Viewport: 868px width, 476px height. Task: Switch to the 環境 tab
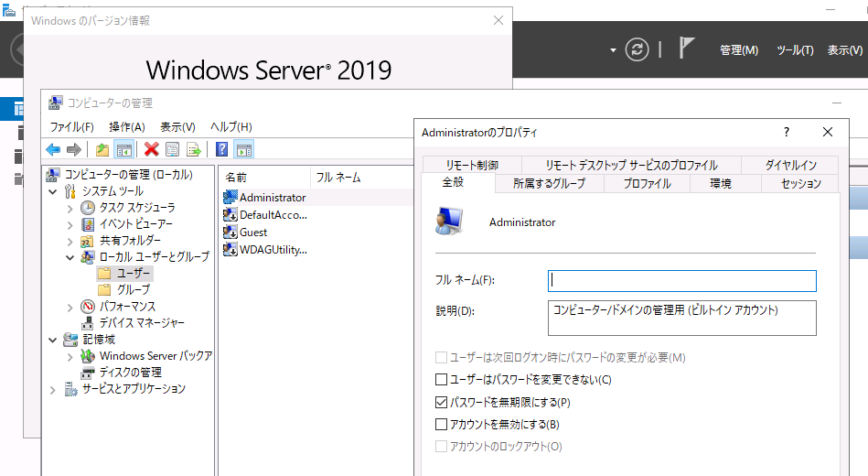pyautogui.click(x=720, y=183)
